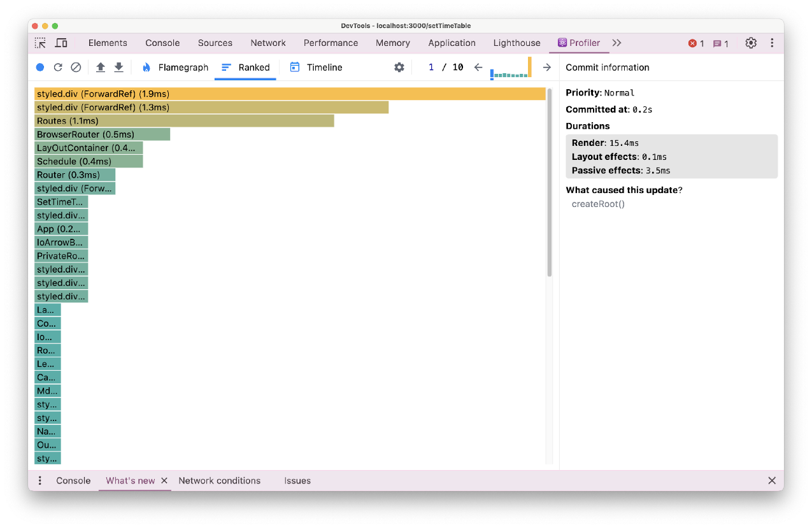812x528 pixels.
Task: Select the Routes (1.1ms) bar
Action: click(184, 121)
